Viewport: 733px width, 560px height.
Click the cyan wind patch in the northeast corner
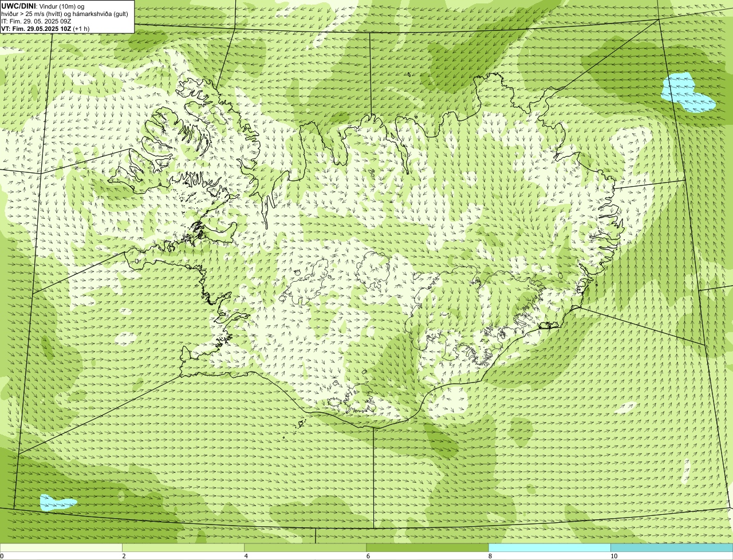pyautogui.click(x=687, y=93)
